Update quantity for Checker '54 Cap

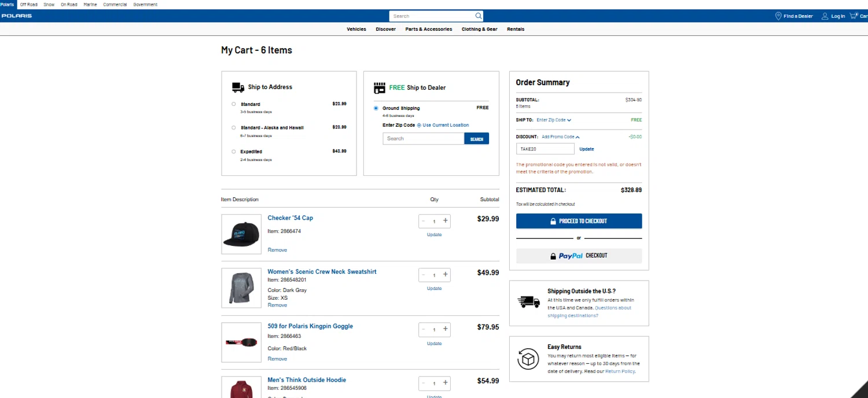pyautogui.click(x=434, y=235)
